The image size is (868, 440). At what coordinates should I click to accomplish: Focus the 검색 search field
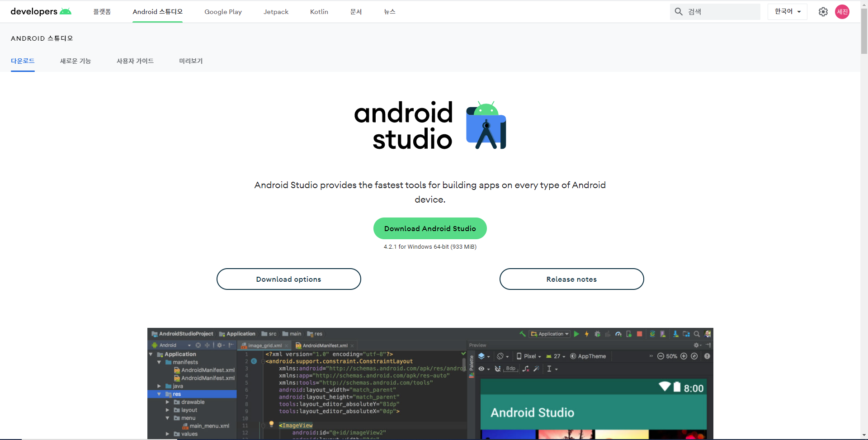click(715, 12)
